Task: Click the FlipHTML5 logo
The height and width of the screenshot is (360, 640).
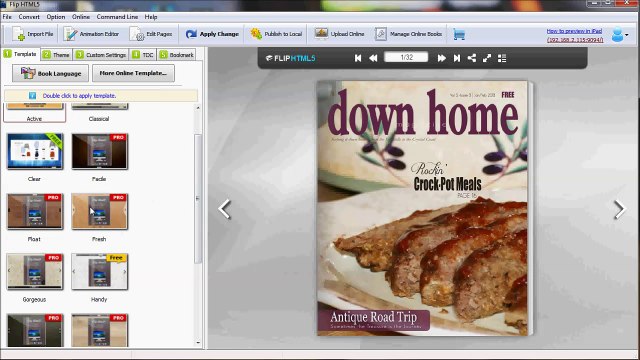Action: [291, 58]
